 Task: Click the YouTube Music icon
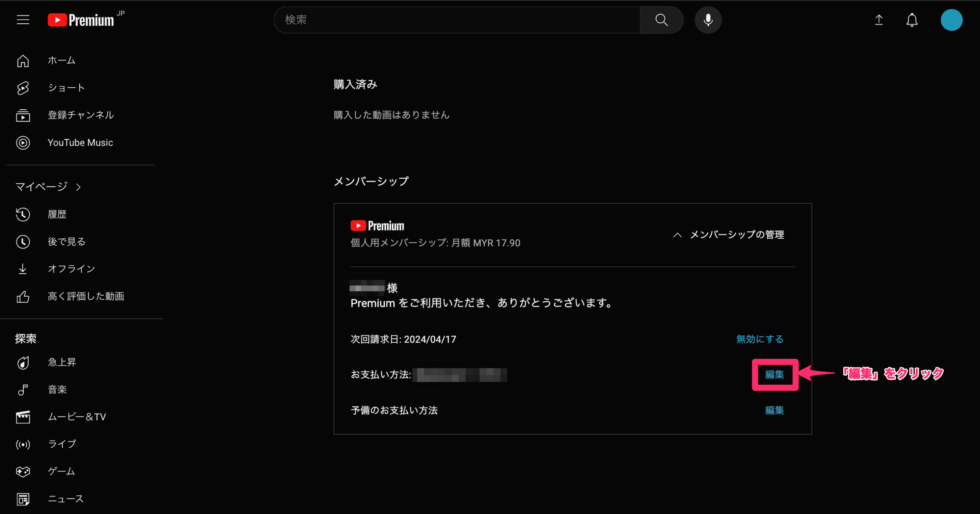pos(23,143)
